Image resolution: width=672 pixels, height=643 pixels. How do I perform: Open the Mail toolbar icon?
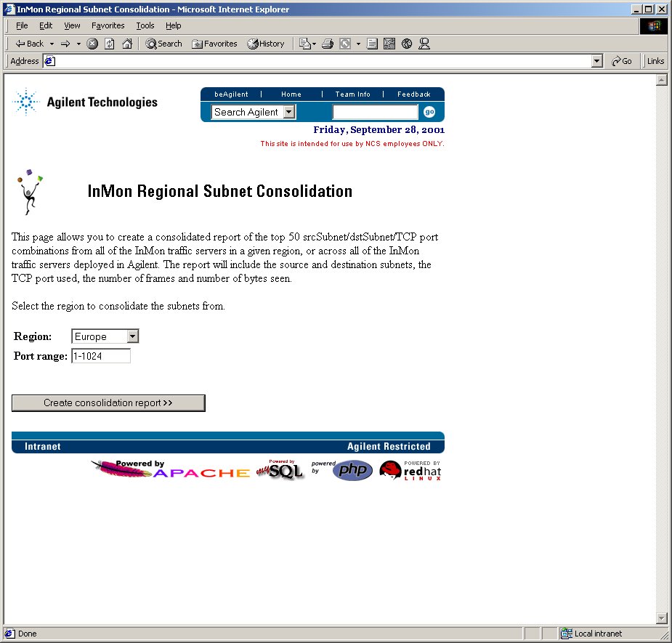[x=305, y=44]
